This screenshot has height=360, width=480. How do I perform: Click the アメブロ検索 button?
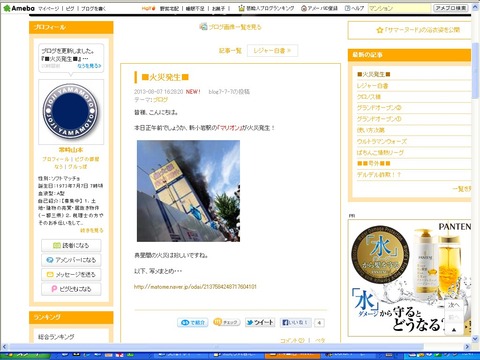point(451,8)
